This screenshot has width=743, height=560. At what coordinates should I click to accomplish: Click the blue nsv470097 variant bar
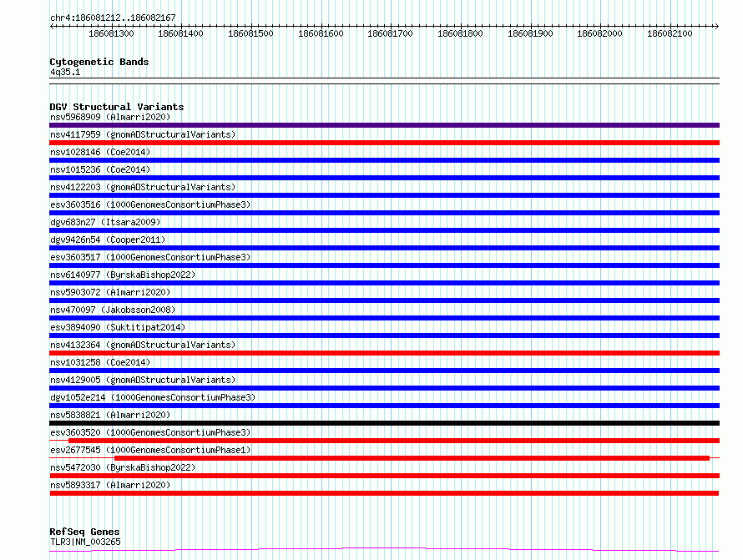[384, 318]
